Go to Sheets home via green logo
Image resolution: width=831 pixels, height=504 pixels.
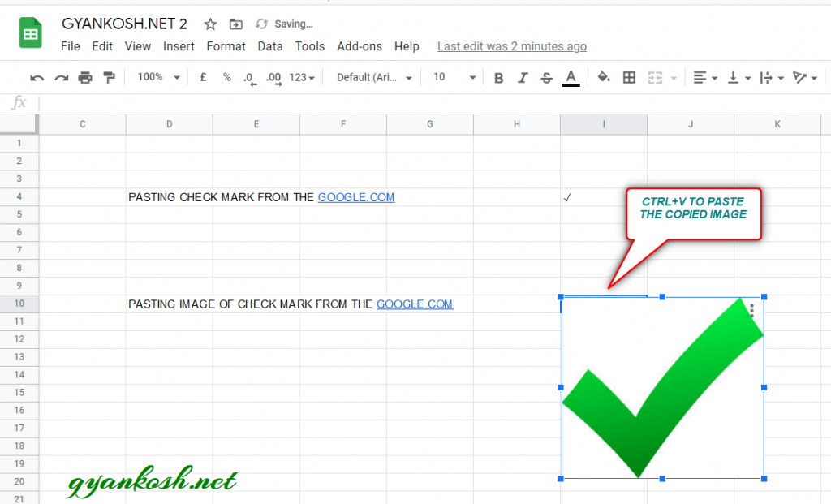(x=31, y=32)
